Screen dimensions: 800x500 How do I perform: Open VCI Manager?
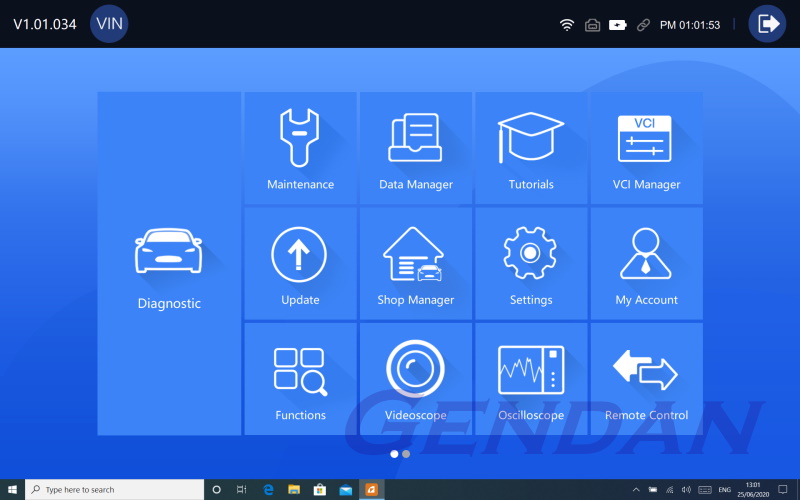coord(646,148)
